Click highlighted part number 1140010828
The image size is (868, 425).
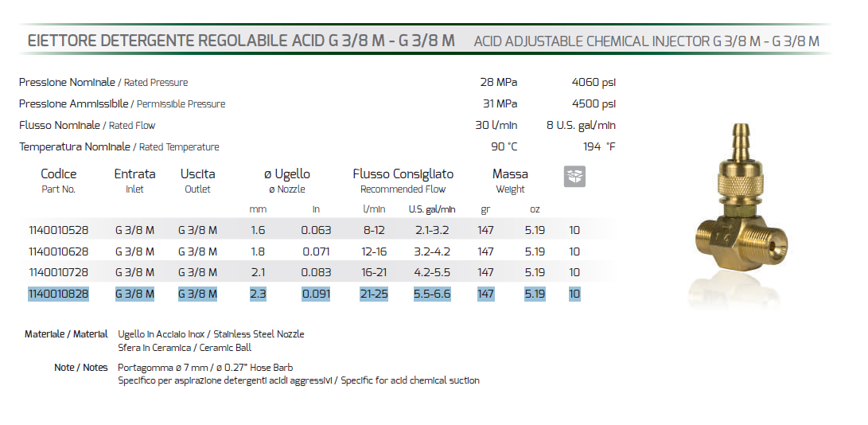click(58, 294)
